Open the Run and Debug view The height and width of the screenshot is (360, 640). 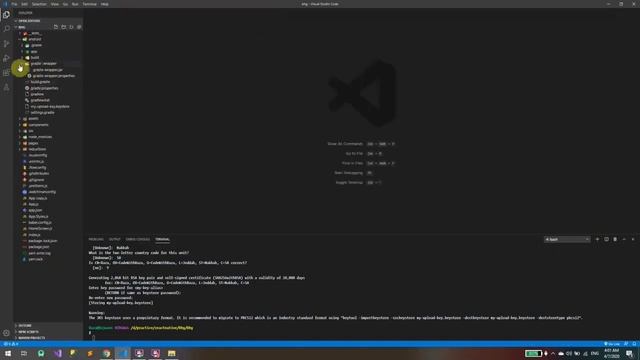pos(6,58)
